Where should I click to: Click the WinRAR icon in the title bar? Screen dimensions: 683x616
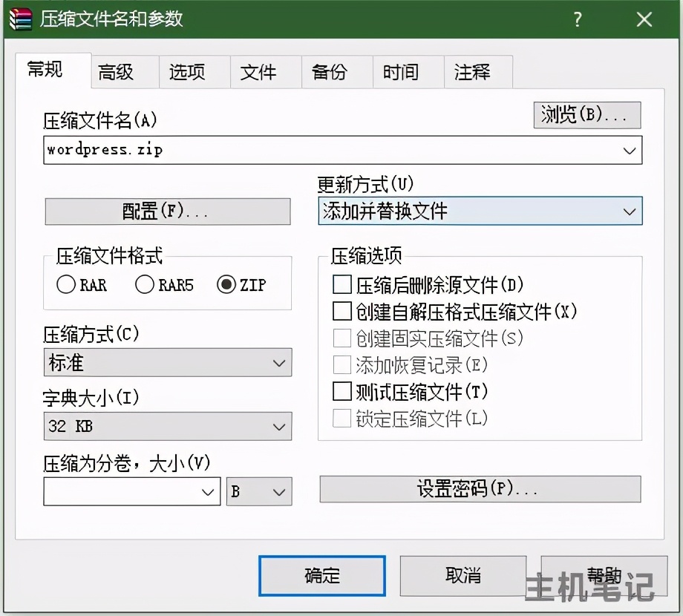coord(19,20)
